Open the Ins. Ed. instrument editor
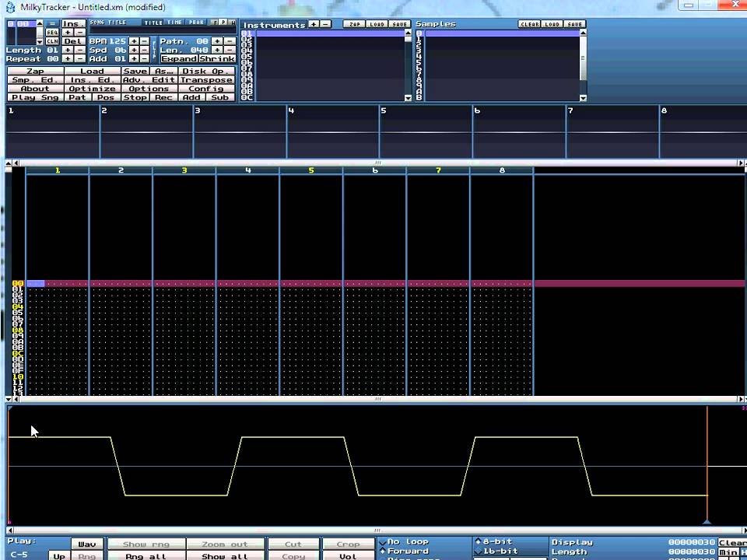The image size is (747, 560). tap(92, 80)
